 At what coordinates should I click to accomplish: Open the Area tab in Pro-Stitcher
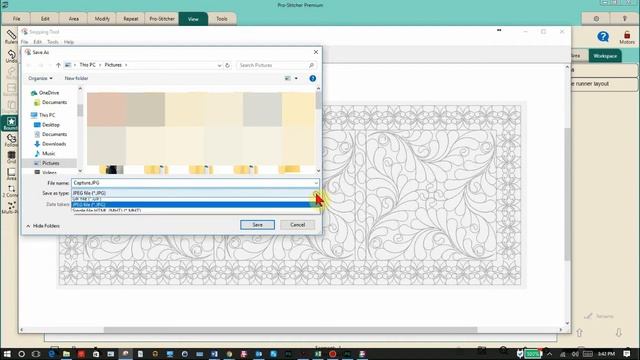click(73, 19)
